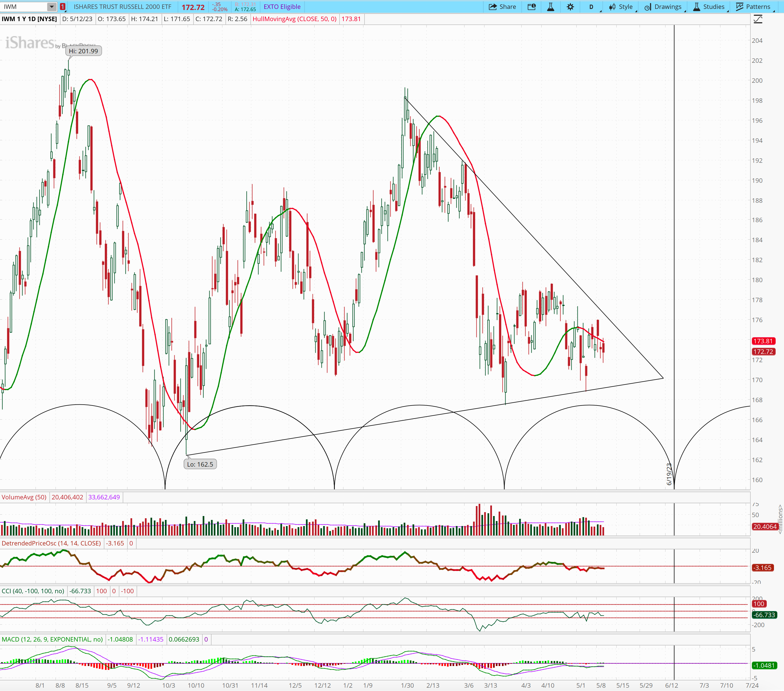Image resolution: width=784 pixels, height=691 pixels.
Task: Click the candlestick icon beside Style
Action: (612, 7)
